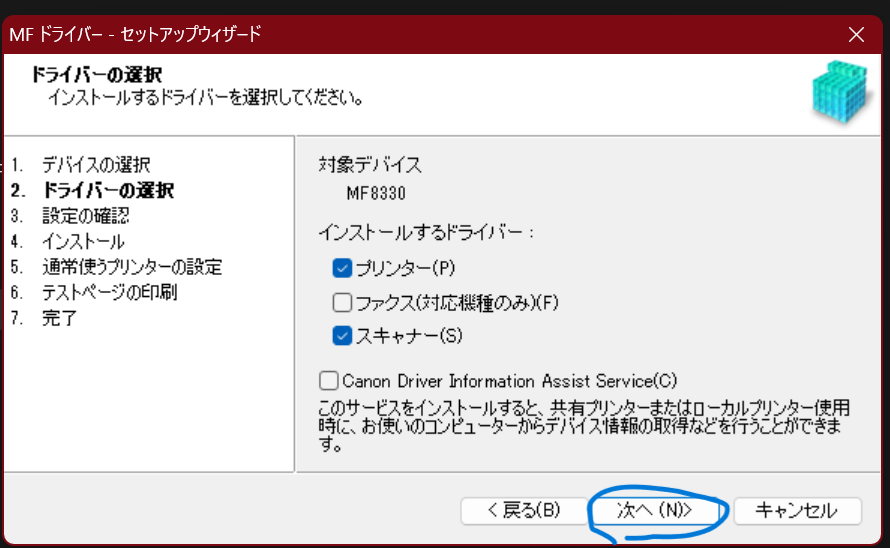This screenshot has height=548, width=890.
Task: Enable the ファクス(対応機種のみ)(F) checkbox
Action: tap(343, 302)
